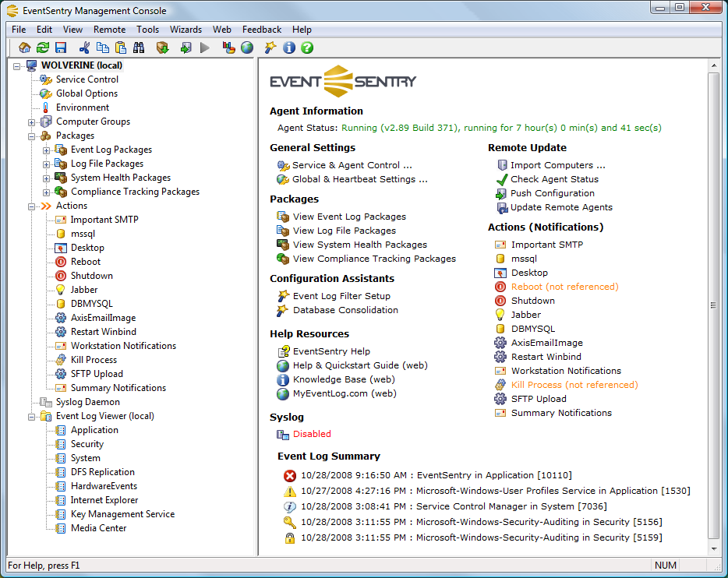728x578 pixels.
Task: Click the scissors Cut icon
Action: 84,48
